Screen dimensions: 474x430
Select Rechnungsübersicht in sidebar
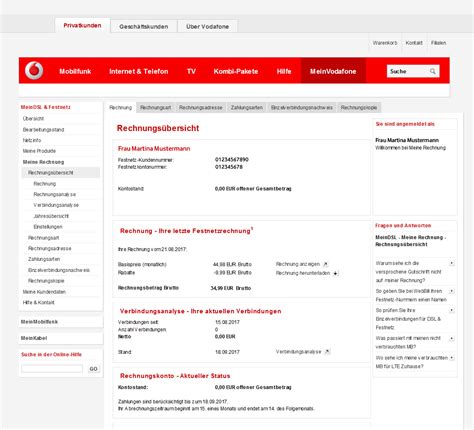(61, 173)
